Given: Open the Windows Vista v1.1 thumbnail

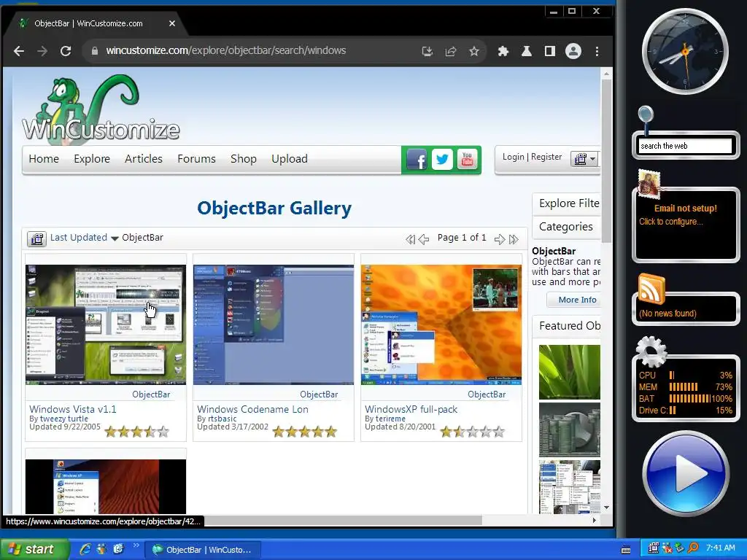Looking at the screenshot, I should click(x=106, y=324).
